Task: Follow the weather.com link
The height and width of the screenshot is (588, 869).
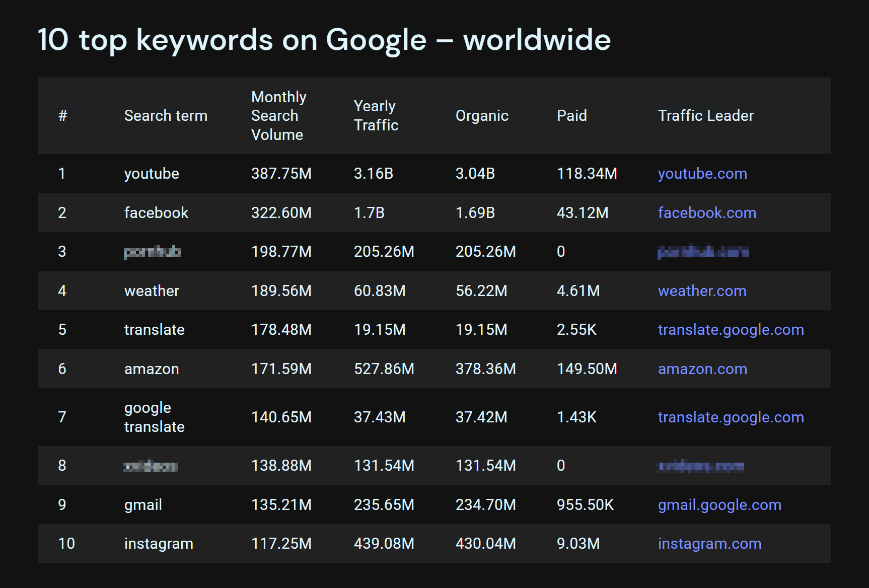Action: click(702, 291)
